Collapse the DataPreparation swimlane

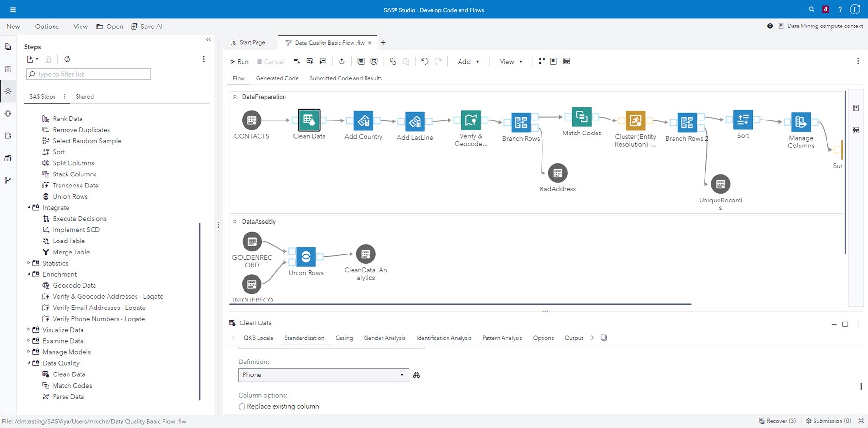[x=235, y=97]
